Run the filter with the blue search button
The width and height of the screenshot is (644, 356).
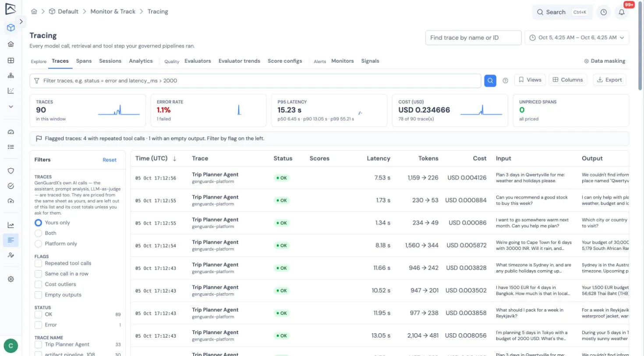pos(490,80)
